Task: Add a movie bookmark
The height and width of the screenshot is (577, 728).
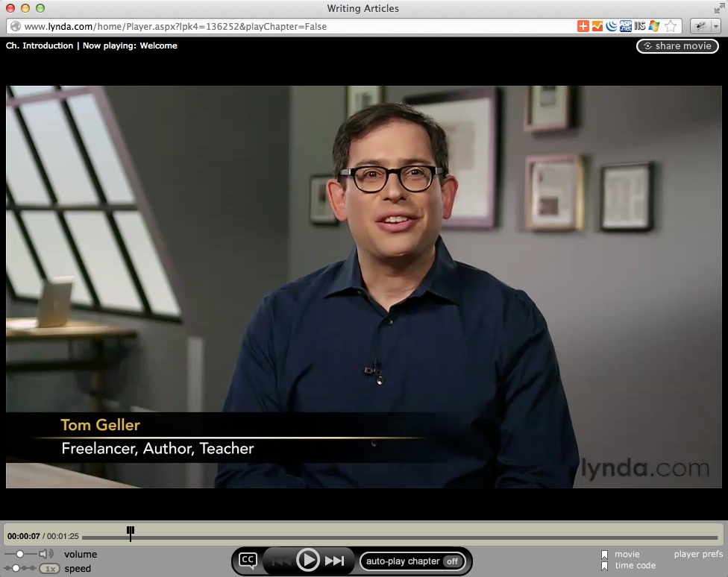Action: pyautogui.click(x=605, y=555)
